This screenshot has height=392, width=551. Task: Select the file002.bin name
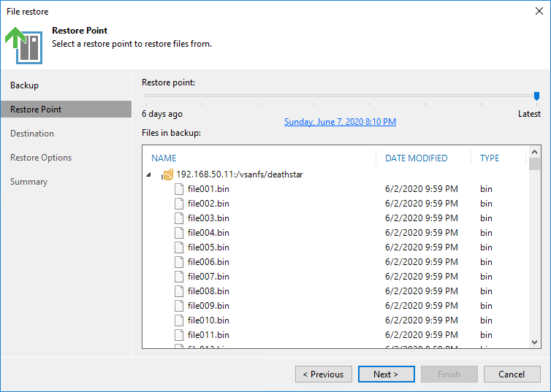pos(208,204)
